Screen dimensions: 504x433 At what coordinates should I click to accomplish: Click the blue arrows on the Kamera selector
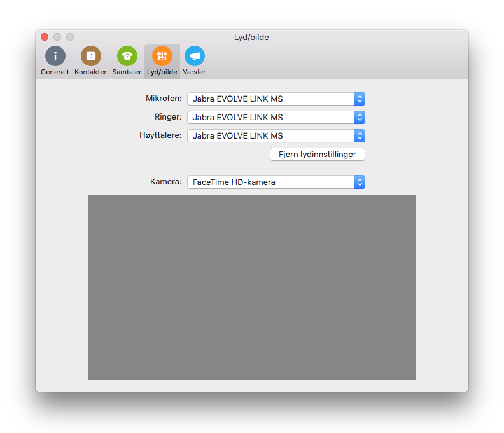click(360, 182)
